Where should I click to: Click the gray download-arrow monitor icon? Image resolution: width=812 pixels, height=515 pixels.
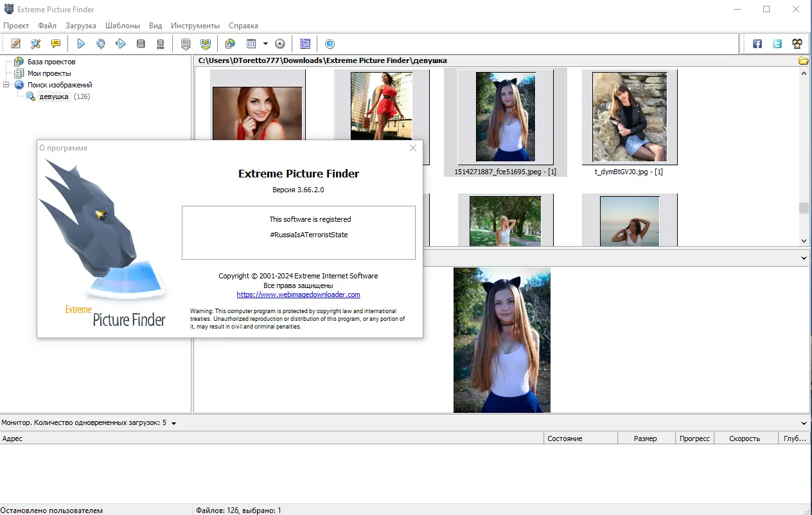186,44
